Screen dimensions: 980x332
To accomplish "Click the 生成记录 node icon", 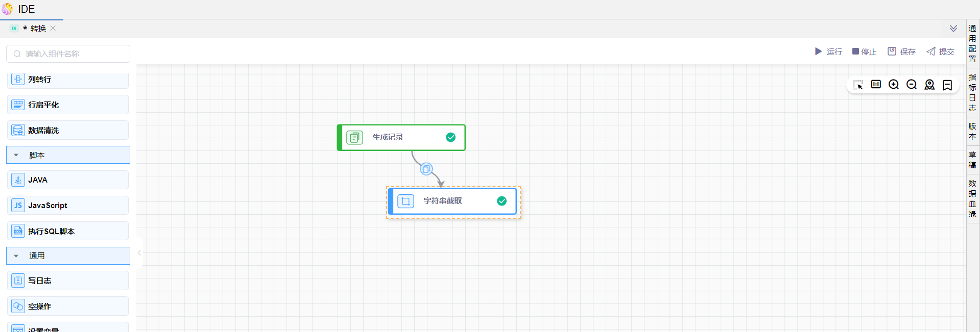I will 354,138.
